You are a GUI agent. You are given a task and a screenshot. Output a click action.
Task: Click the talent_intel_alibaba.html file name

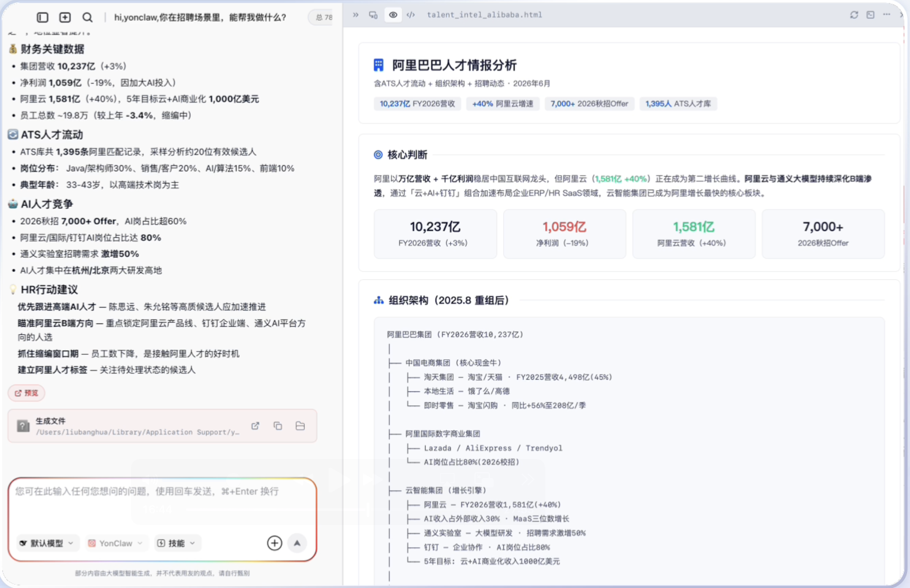pyautogui.click(x=484, y=15)
